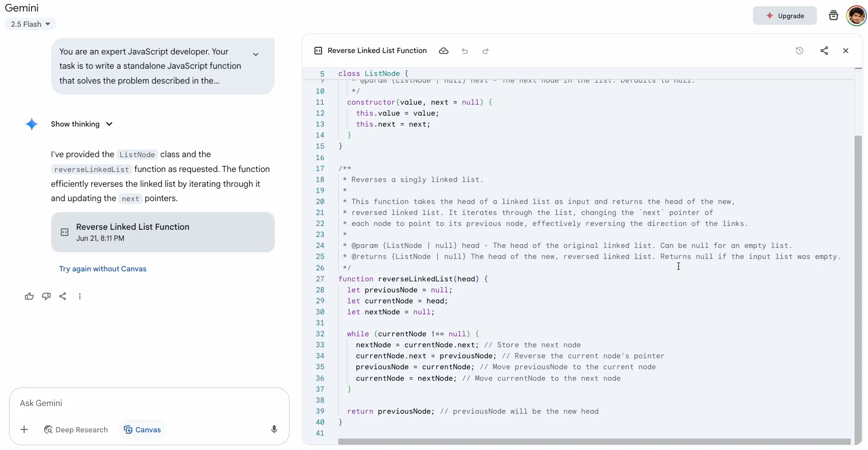Click the thumbs up icon on response
The width and height of the screenshot is (868, 450).
[x=29, y=296]
